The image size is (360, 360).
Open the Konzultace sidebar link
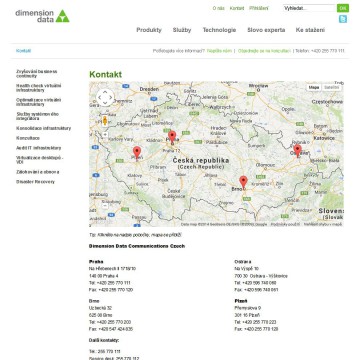click(28, 138)
